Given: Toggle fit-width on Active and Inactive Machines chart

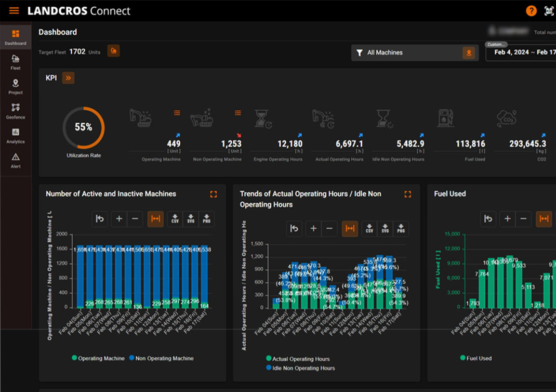Looking at the screenshot, I should click(x=155, y=218).
